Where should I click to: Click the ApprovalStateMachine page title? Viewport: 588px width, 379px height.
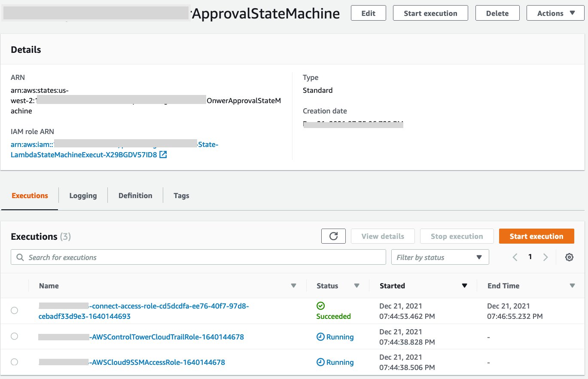point(266,14)
